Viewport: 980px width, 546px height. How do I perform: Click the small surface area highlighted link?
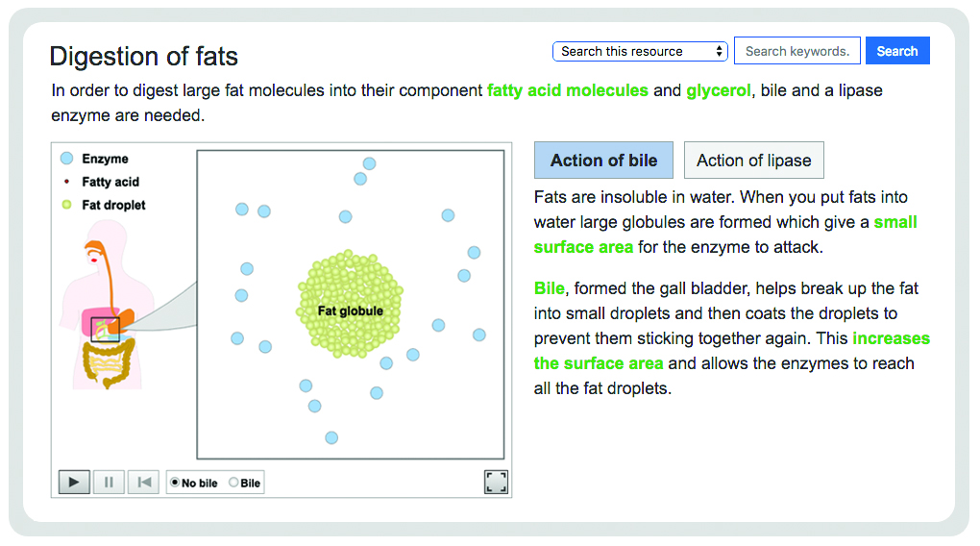coord(725,235)
